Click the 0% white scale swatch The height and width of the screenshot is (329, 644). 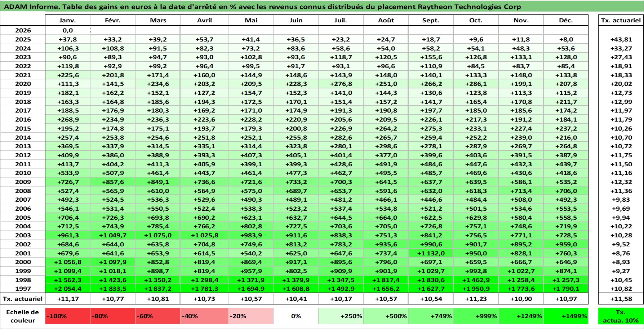[296, 316]
